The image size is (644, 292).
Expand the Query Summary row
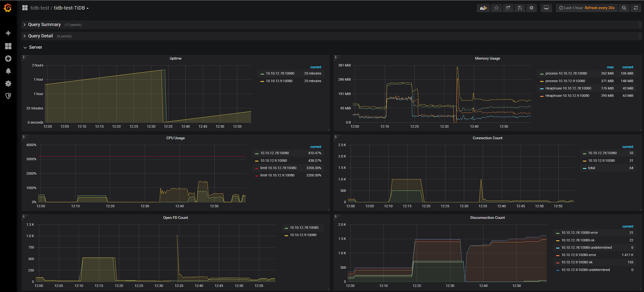tap(44, 25)
